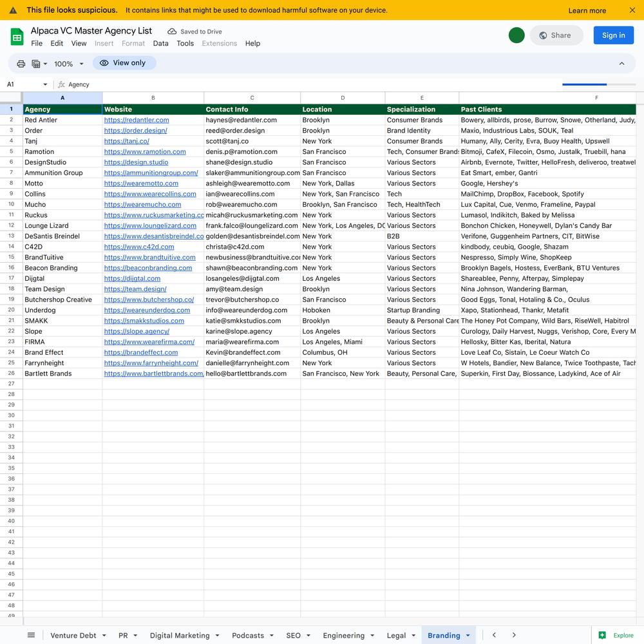Viewport: 644px width, 644px height.
Task: Select the Columbus, OH location cell
Action: [343, 352]
